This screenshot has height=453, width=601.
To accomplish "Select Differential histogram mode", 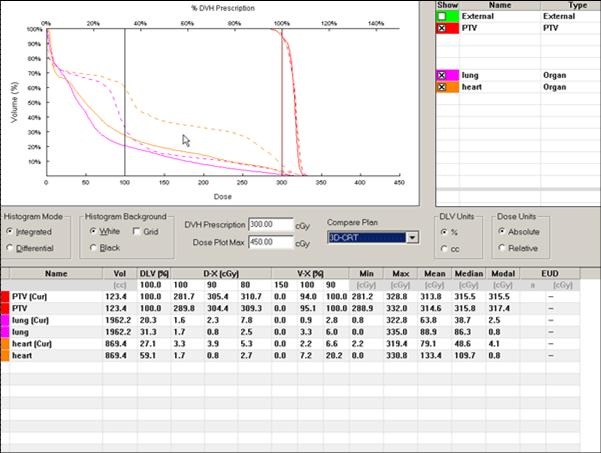I will click(x=10, y=246).
